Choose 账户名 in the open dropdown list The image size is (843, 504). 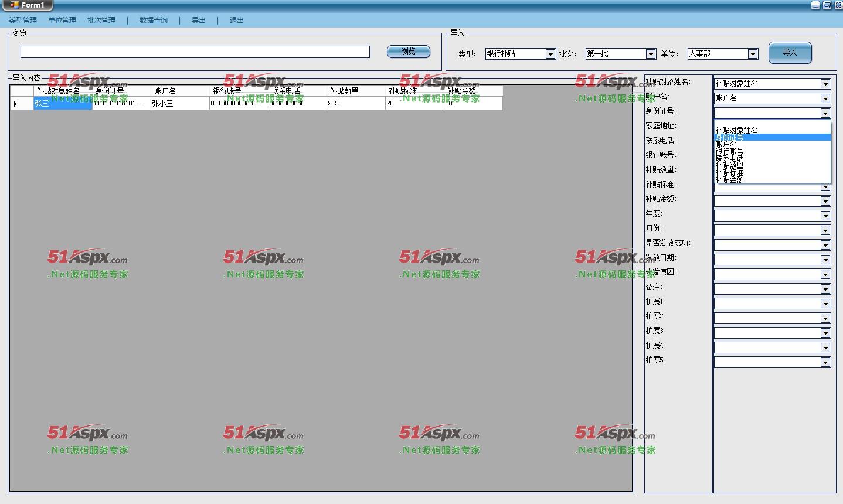point(772,144)
